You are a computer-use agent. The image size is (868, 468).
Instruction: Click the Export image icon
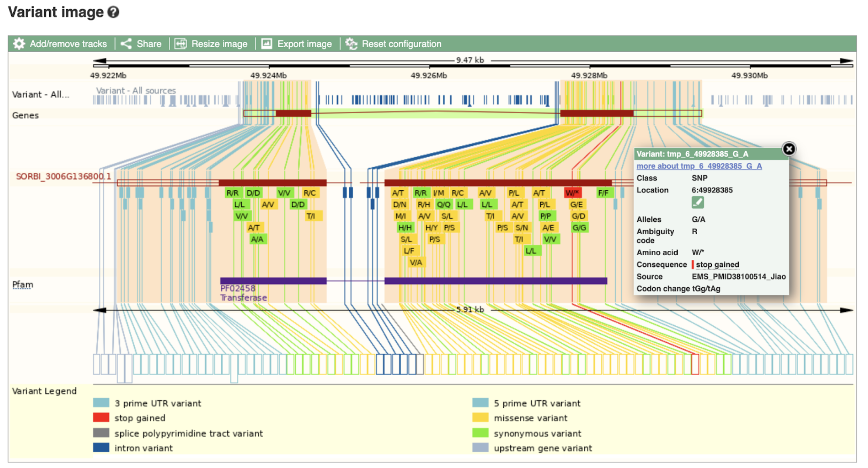267,44
